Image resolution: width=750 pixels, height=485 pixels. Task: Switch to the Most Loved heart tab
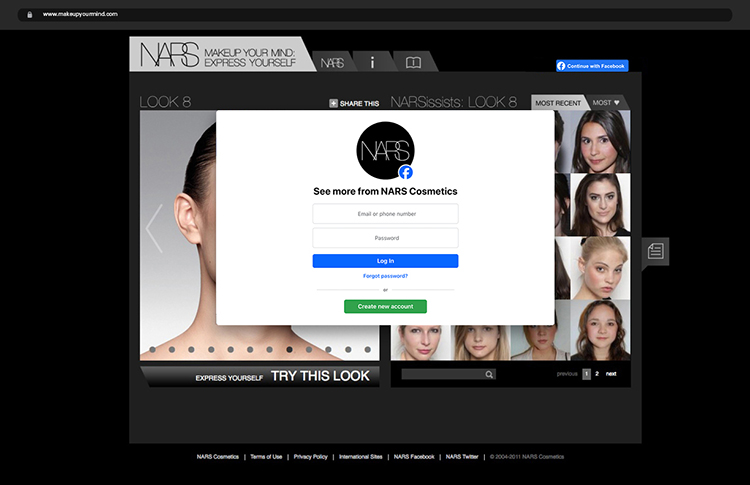coord(607,102)
